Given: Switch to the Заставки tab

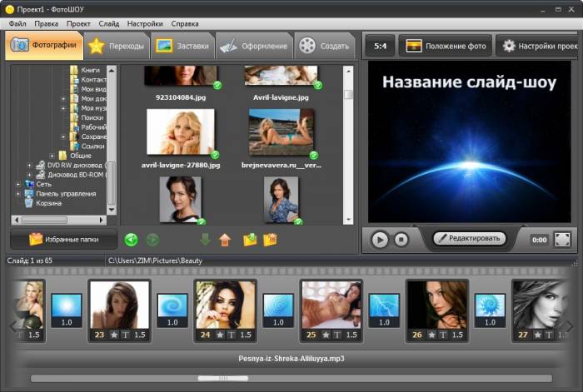Looking at the screenshot, I should (x=182, y=46).
